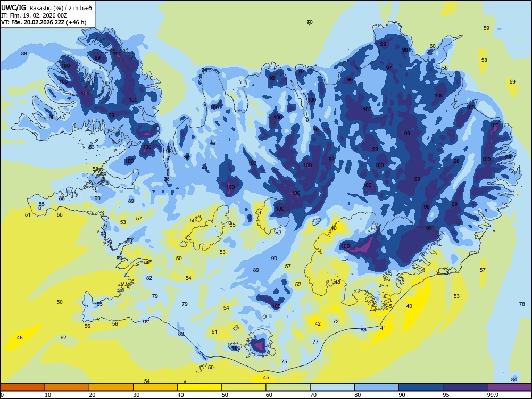This screenshot has width=532, height=399.
Task: Click the '55' humidity value on the map
Action: (x=60, y=215)
